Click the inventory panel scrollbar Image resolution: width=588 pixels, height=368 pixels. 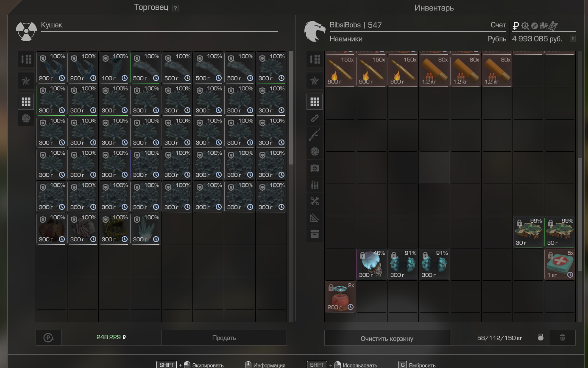(580, 215)
